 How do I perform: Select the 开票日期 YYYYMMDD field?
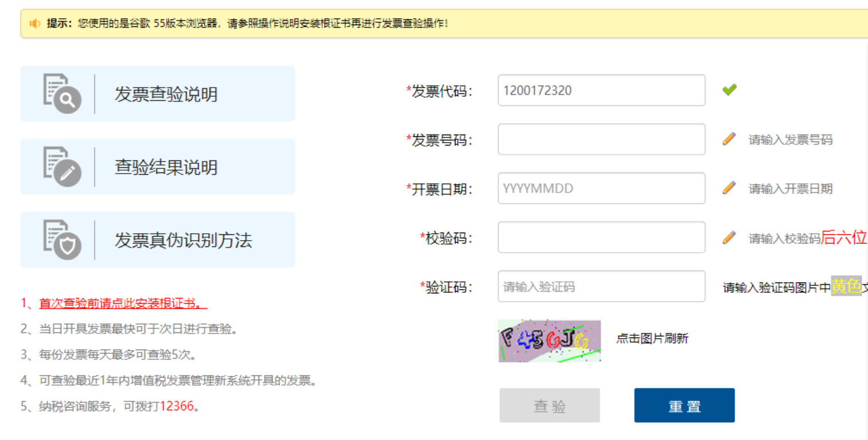601,188
